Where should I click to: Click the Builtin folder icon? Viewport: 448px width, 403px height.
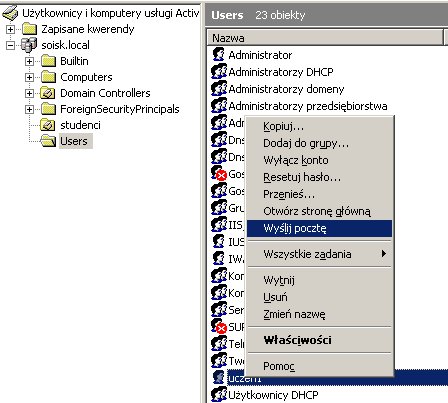click(49, 61)
